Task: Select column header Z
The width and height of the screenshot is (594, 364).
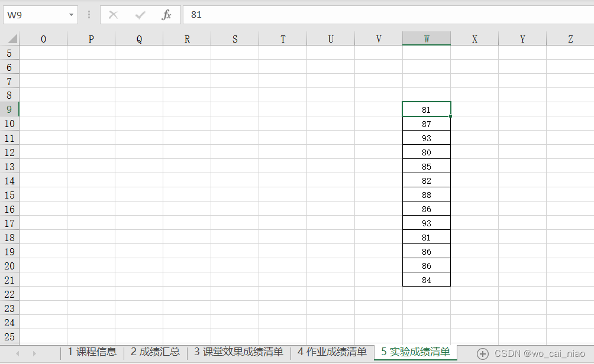Action: click(570, 39)
